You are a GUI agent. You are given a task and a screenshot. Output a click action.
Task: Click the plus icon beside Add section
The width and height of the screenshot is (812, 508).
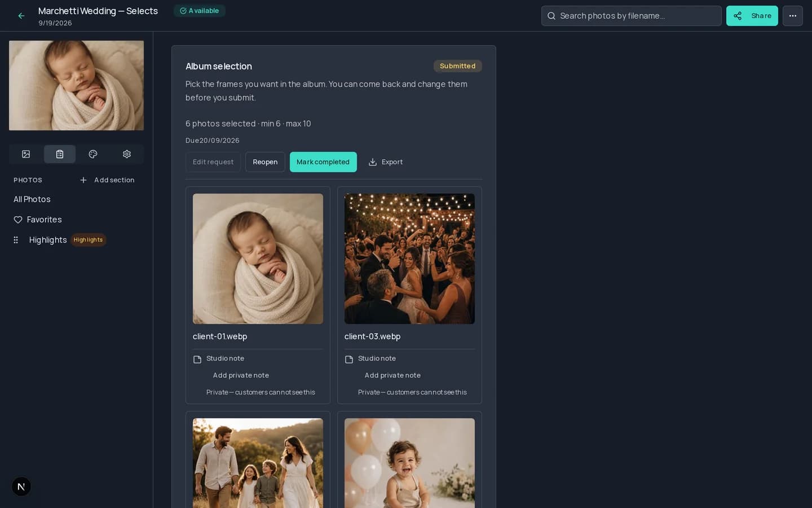[83, 180]
